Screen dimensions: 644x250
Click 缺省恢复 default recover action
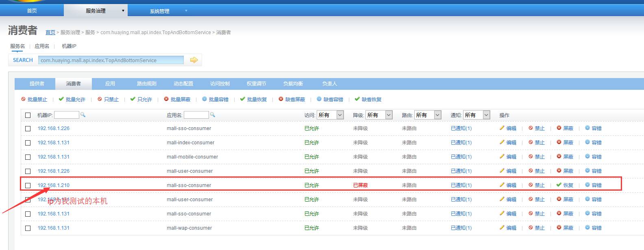click(x=368, y=100)
